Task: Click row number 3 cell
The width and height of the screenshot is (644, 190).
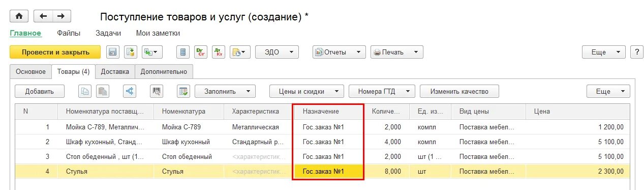Action: (x=37, y=157)
